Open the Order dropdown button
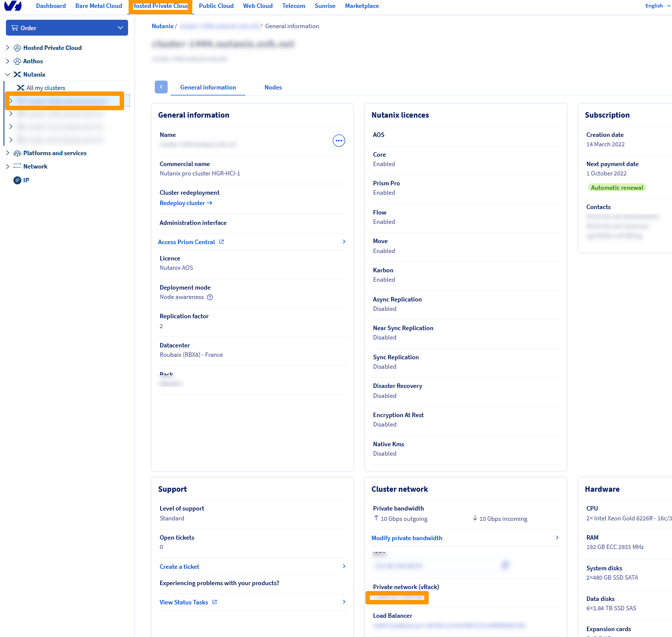The height and width of the screenshot is (637, 672). click(67, 28)
